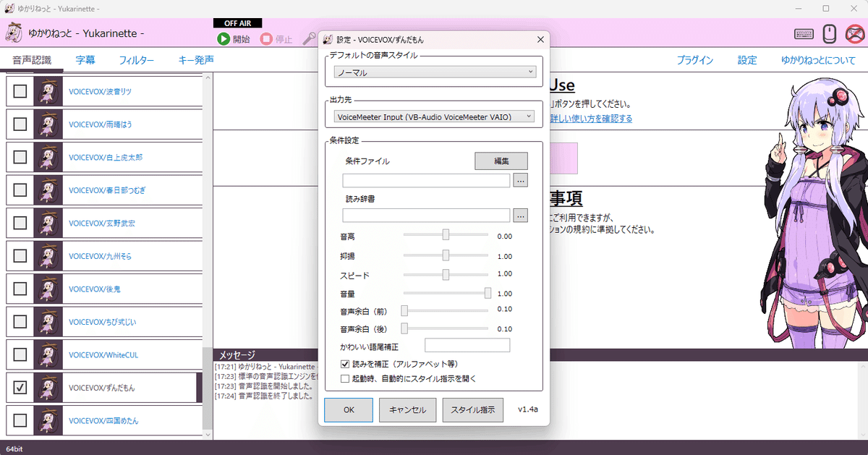Start recognition with the green play icon
Viewport: 868px width, 455px height.
[x=224, y=39]
